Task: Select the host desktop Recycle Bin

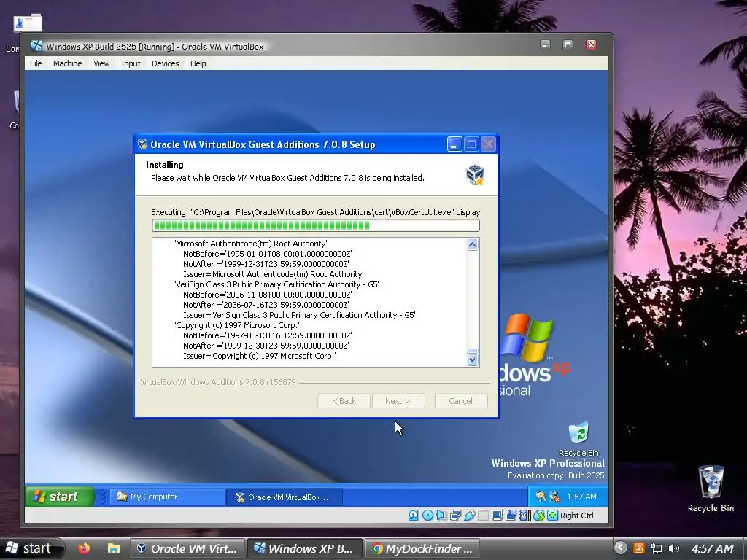Action: click(x=711, y=488)
